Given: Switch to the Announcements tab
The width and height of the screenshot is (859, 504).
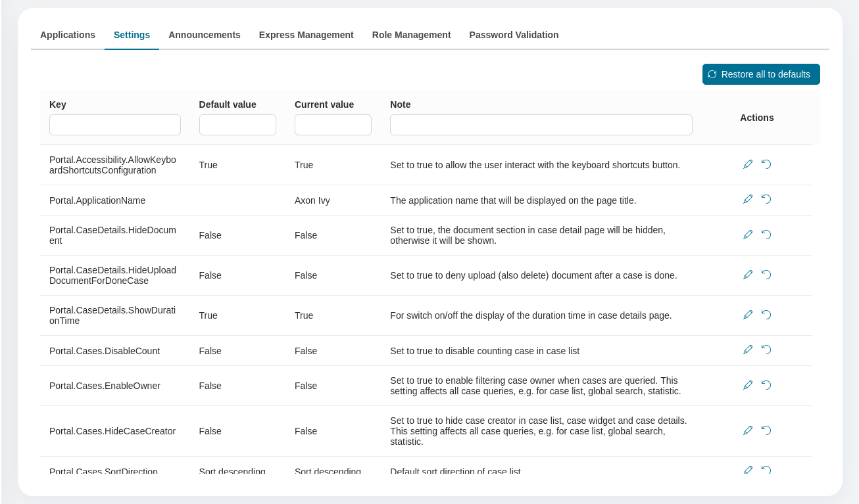Looking at the screenshot, I should (205, 35).
